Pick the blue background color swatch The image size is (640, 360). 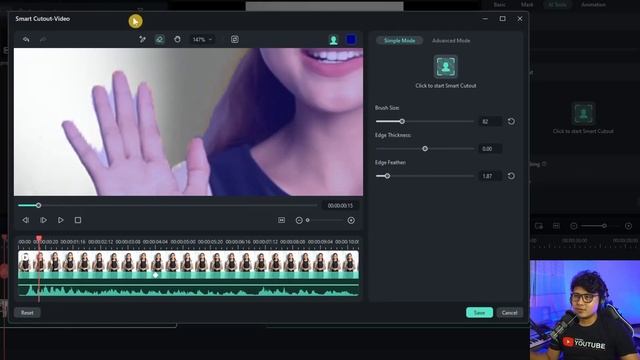[351, 40]
